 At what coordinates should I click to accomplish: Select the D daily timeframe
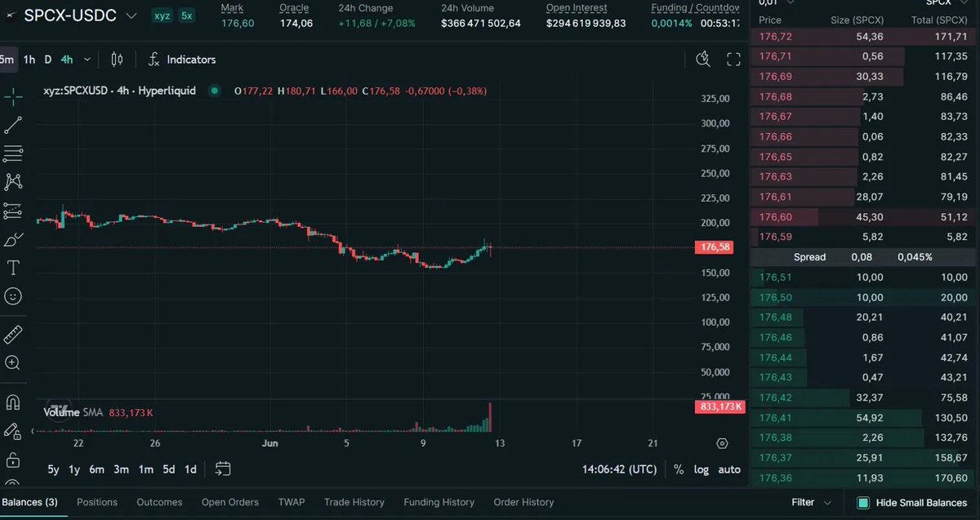point(48,59)
